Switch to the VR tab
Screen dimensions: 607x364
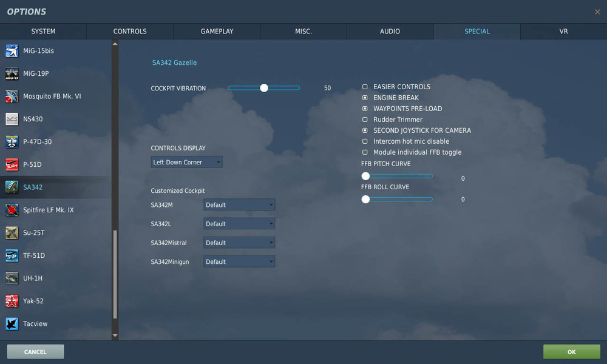point(564,32)
